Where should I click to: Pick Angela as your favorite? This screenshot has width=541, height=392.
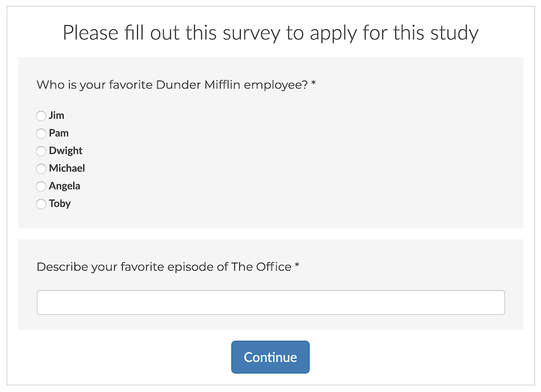(41, 186)
